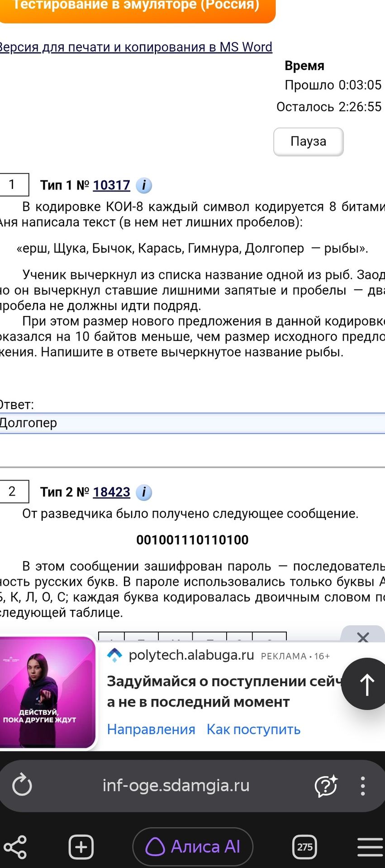Tap the share icon in the bottom bar
Viewport: 385px width, 868px height.
click(15, 847)
